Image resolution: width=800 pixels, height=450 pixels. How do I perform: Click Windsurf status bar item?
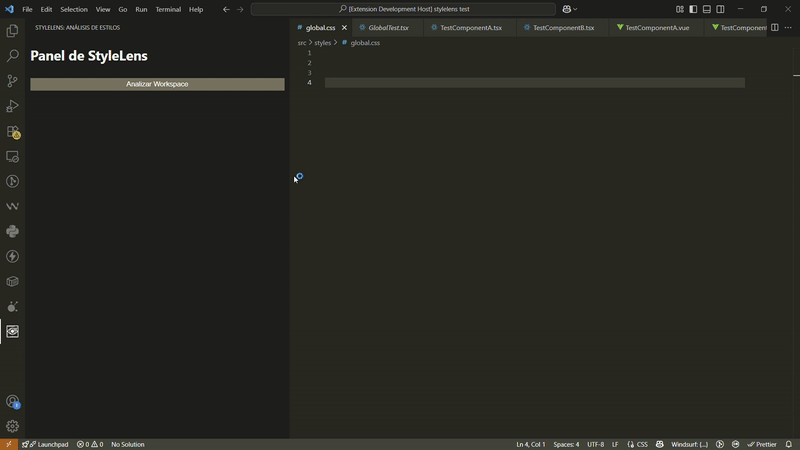pos(689,444)
